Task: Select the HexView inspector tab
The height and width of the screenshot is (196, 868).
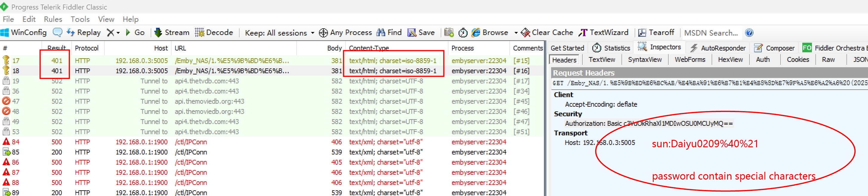Action: click(x=730, y=60)
